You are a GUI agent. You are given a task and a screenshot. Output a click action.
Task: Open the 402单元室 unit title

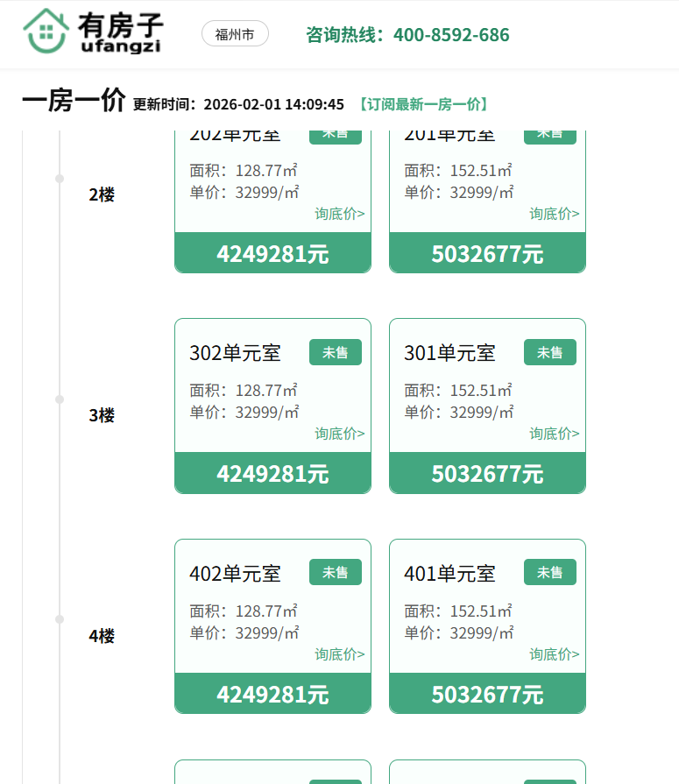tap(235, 574)
